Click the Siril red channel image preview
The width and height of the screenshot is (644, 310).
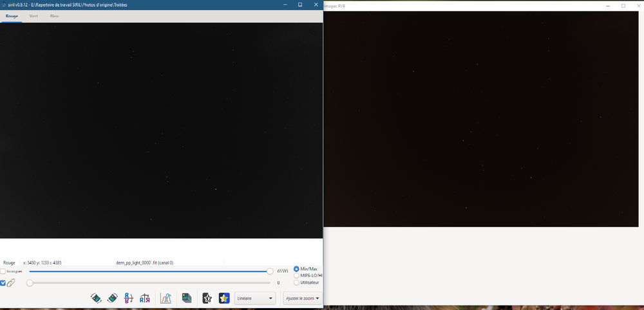(161, 131)
